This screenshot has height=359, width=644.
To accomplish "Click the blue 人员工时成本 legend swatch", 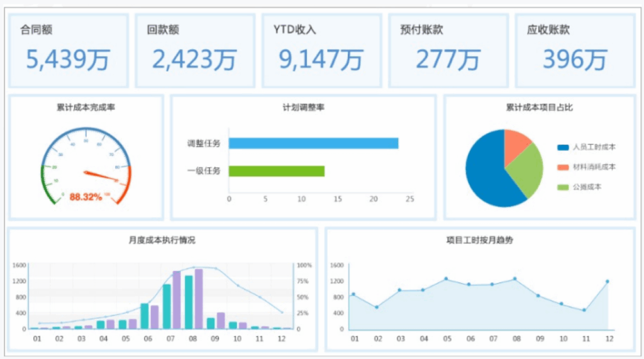I will 563,148.
